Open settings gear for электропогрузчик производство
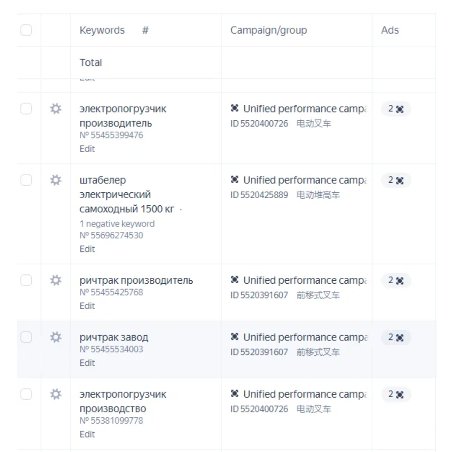 [56, 394]
